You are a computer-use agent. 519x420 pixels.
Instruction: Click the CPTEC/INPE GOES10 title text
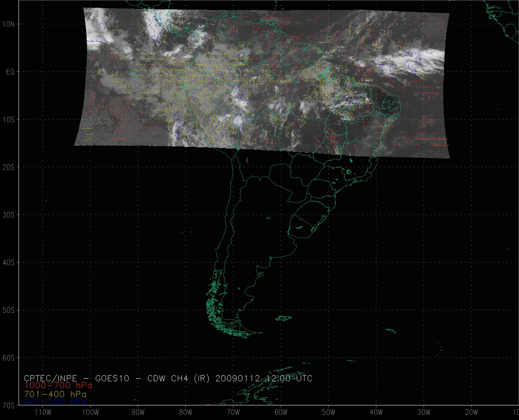168,378
